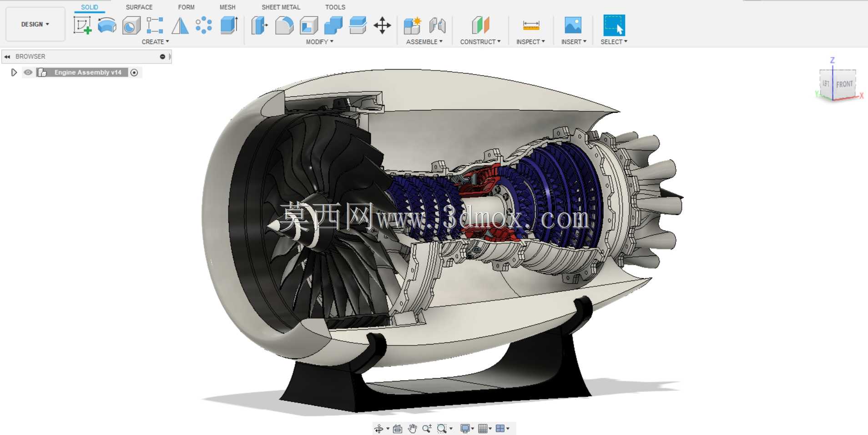Image resolution: width=868 pixels, height=435 pixels.
Task: Activate the Engine Assembly v14 radio button
Action: coord(134,72)
